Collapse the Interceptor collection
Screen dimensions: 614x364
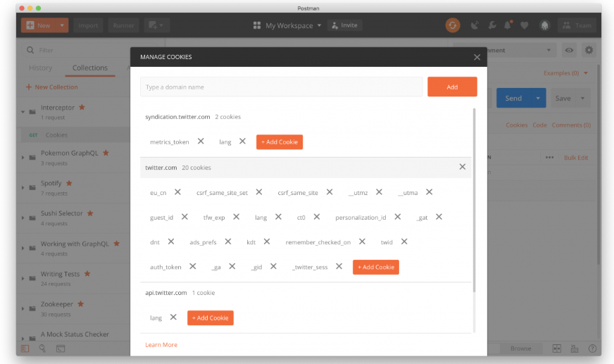click(23, 112)
